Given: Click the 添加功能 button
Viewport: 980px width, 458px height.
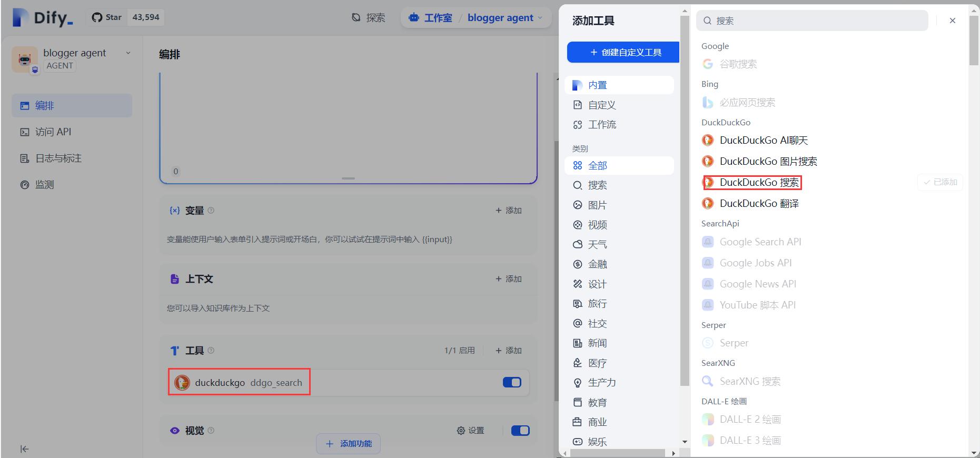Looking at the screenshot, I should pos(348,444).
